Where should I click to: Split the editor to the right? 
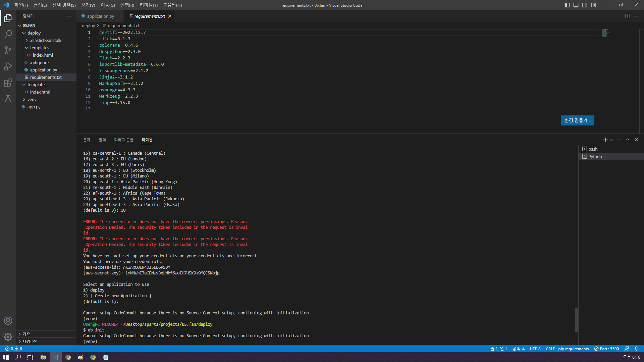point(628,16)
